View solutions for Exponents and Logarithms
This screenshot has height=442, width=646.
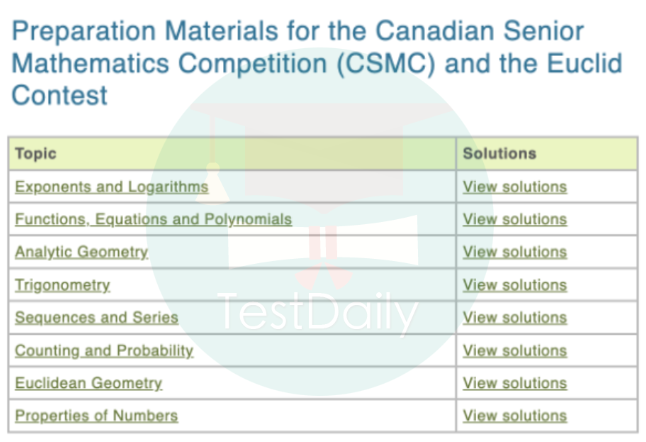(x=514, y=187)
